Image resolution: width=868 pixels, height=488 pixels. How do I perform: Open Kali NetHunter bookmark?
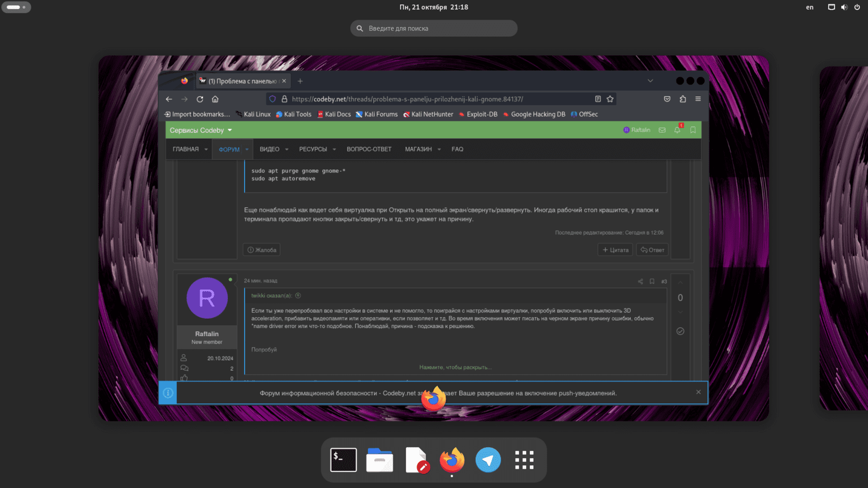428,114
